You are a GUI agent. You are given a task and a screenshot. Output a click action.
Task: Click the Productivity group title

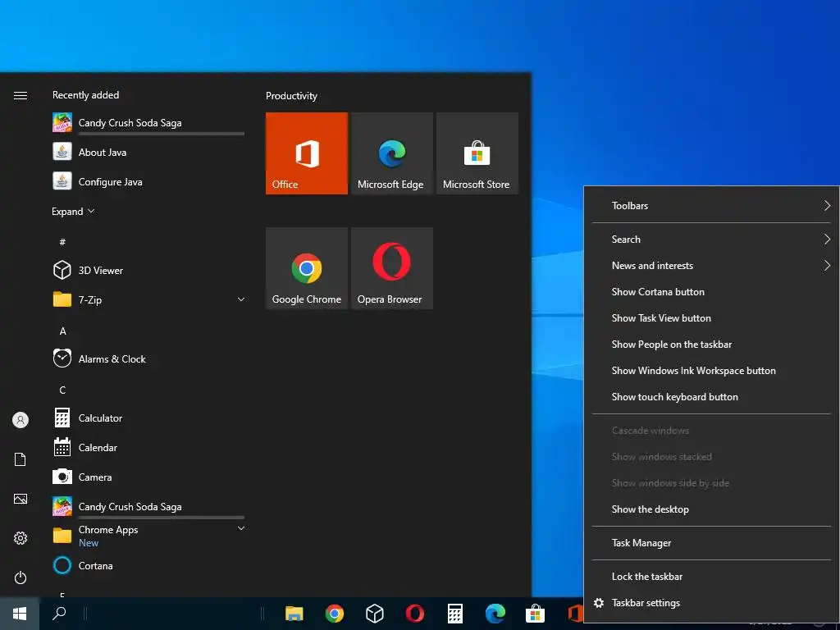click(291, 96)
